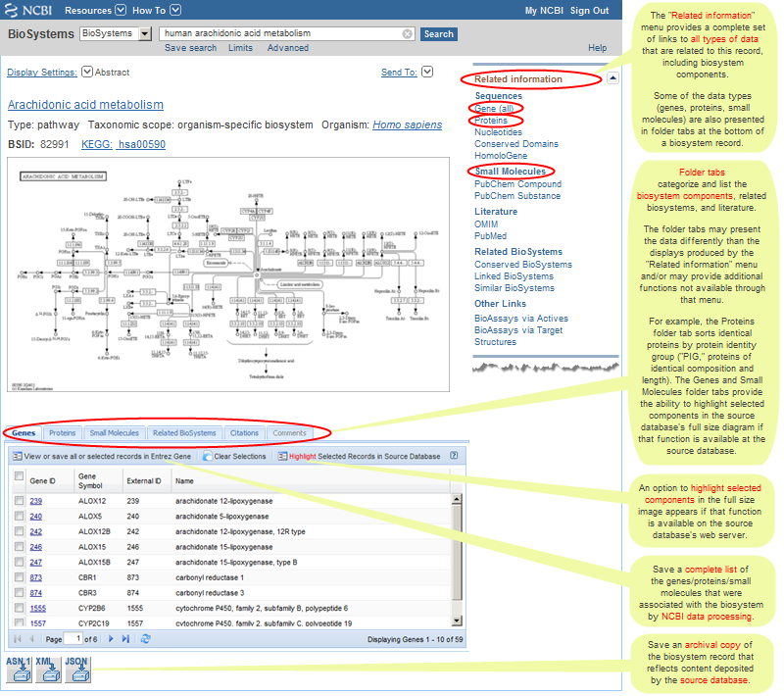
Task: Open the Resources dropdown menu
Action: tap(95, 10)
